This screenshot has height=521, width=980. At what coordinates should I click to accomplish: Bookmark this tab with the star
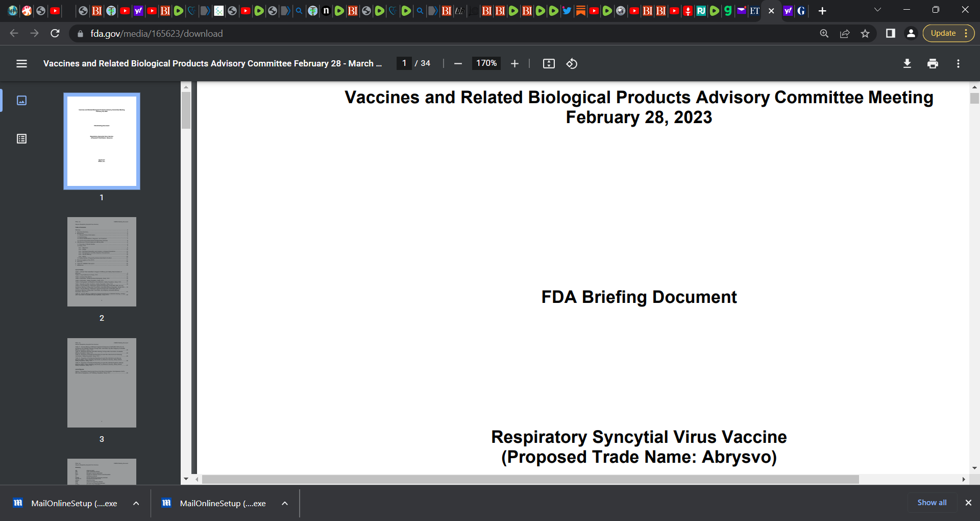click(x=865, y=34)
